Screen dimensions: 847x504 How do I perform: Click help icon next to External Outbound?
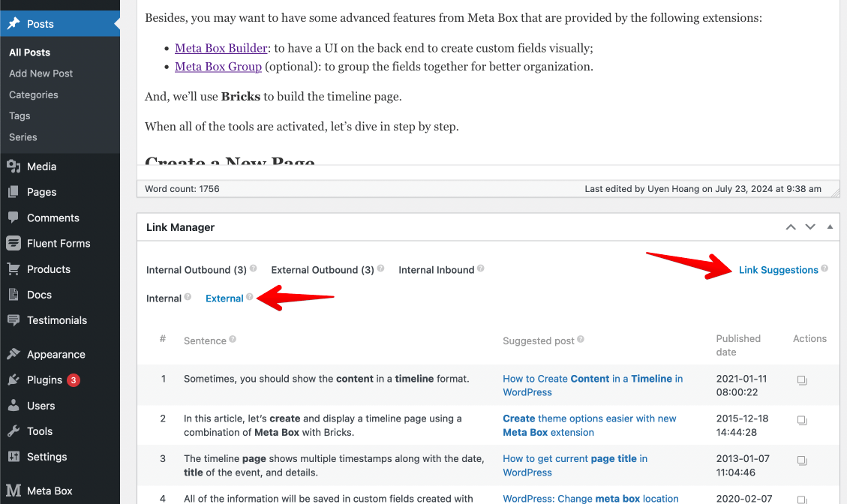coord(381,268)
